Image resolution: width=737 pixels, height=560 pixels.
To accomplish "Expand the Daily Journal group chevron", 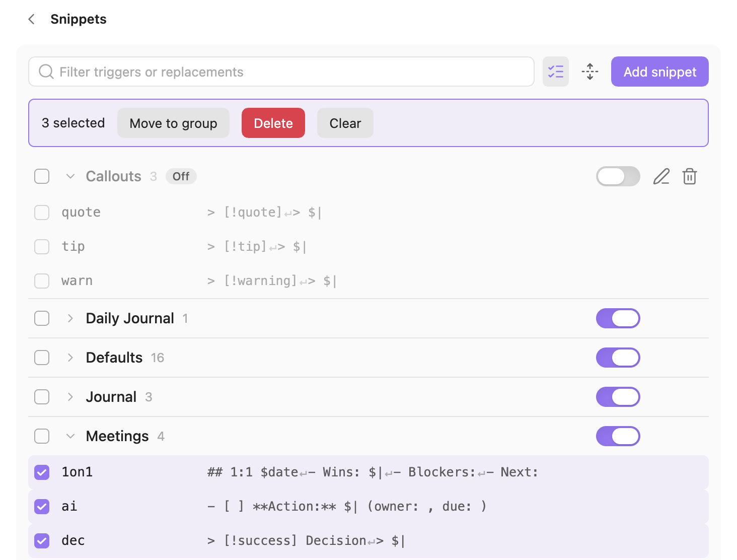I will coord(70,318).
